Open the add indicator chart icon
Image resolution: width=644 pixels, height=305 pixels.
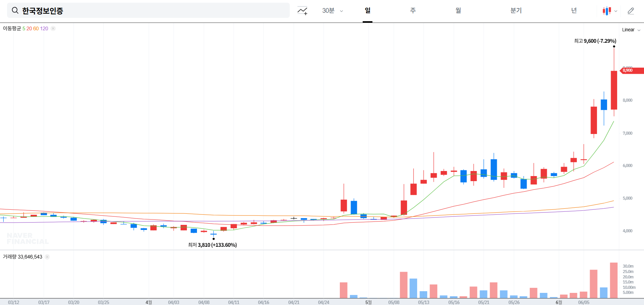[303, 11]
